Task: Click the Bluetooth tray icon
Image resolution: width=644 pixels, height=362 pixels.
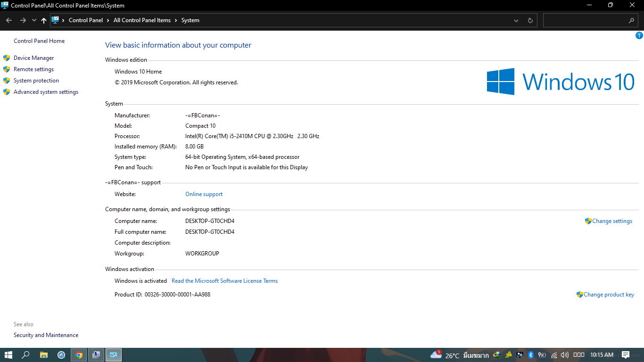Action: pyautogui.click(x=530, y=355)
